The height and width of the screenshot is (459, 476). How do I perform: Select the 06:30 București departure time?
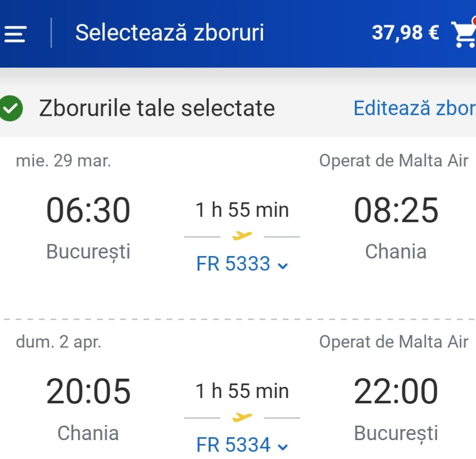[88, 211]
